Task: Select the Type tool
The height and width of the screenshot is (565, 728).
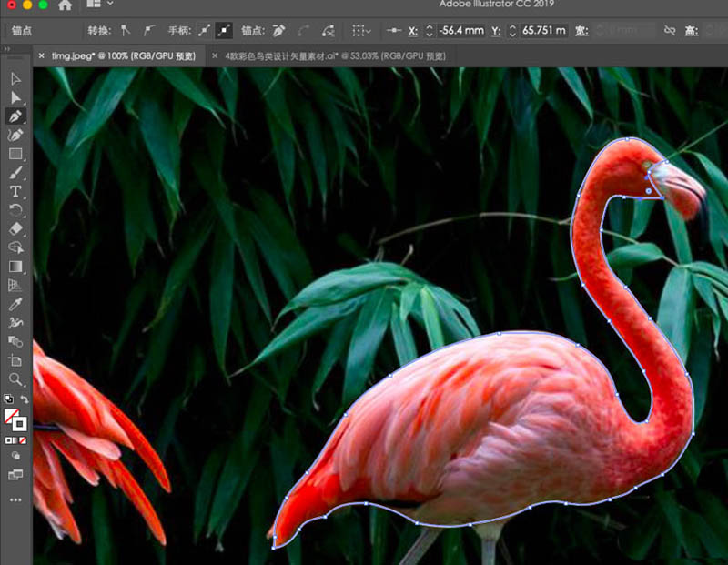Action: pyautogui.click(x=15, y=191)
